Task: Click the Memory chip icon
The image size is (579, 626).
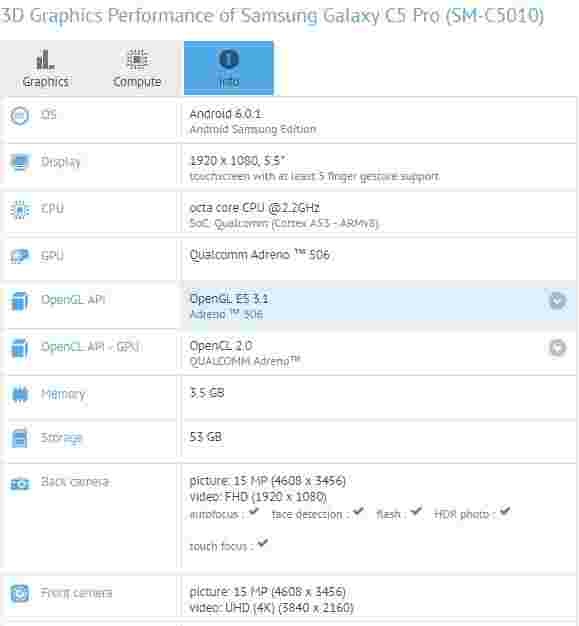Action: pyautogui.click(x=20, y=394)
